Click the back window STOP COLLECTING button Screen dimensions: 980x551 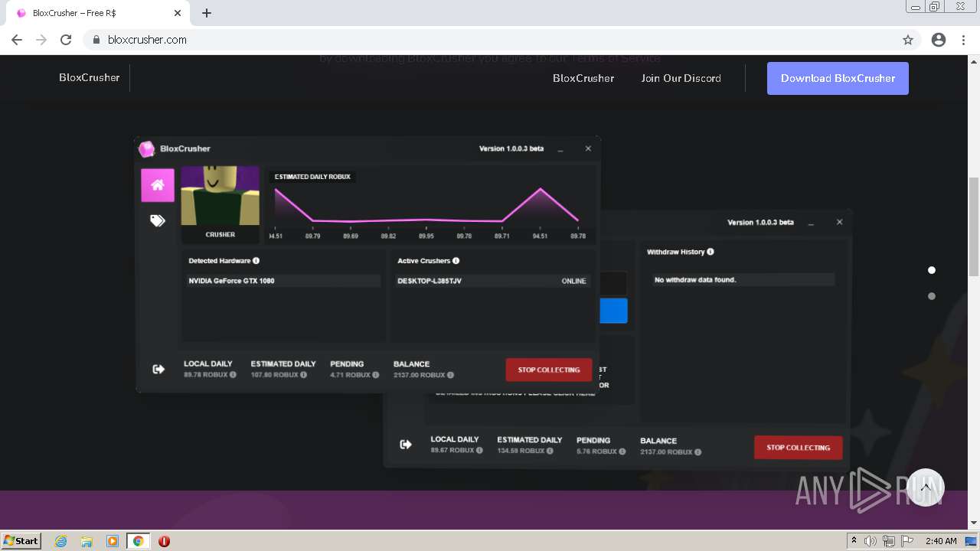coord(798,448)
